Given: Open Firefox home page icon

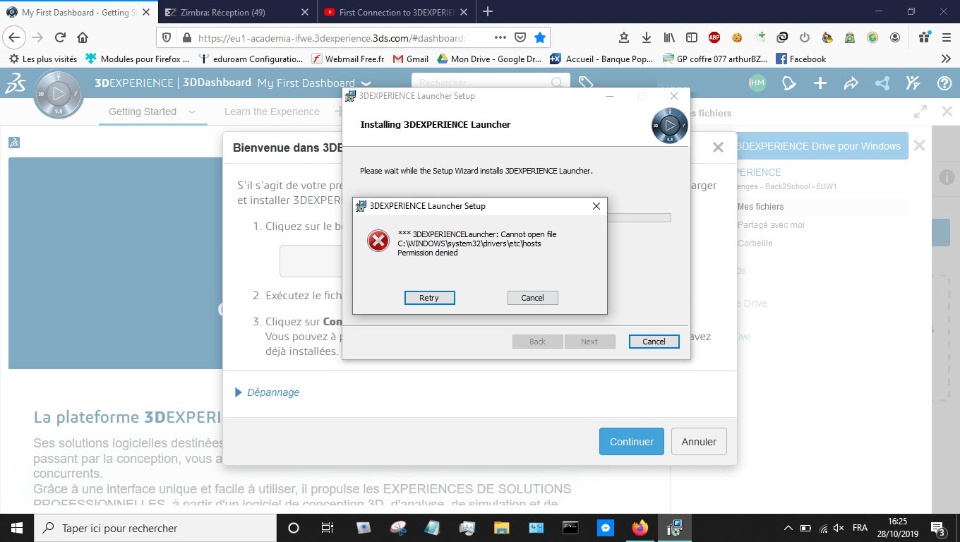Looking at the screenshot, I should [x=83, y=37].
